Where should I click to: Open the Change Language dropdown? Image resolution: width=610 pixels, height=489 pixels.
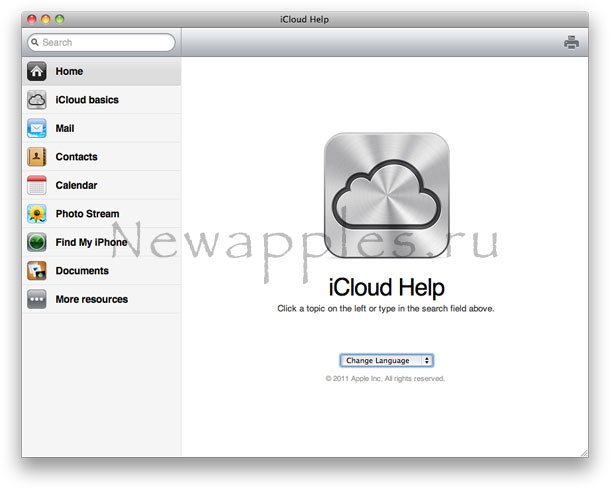(x=386, y=360)
